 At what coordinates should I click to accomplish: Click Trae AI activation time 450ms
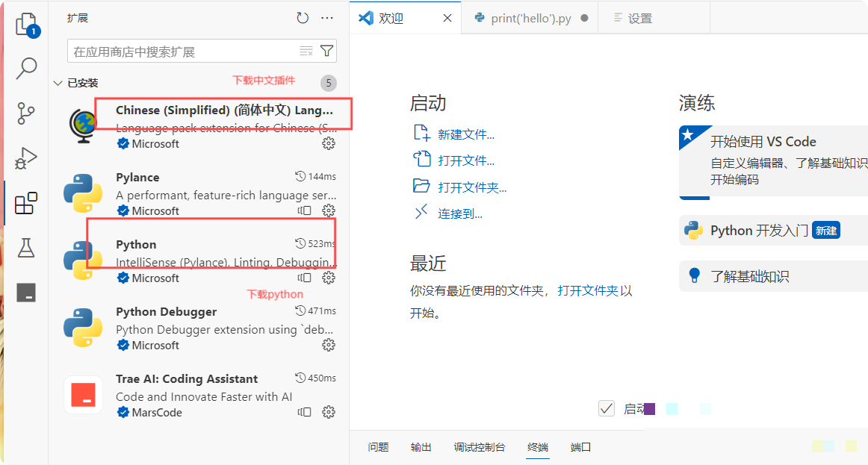pos(315,378)
